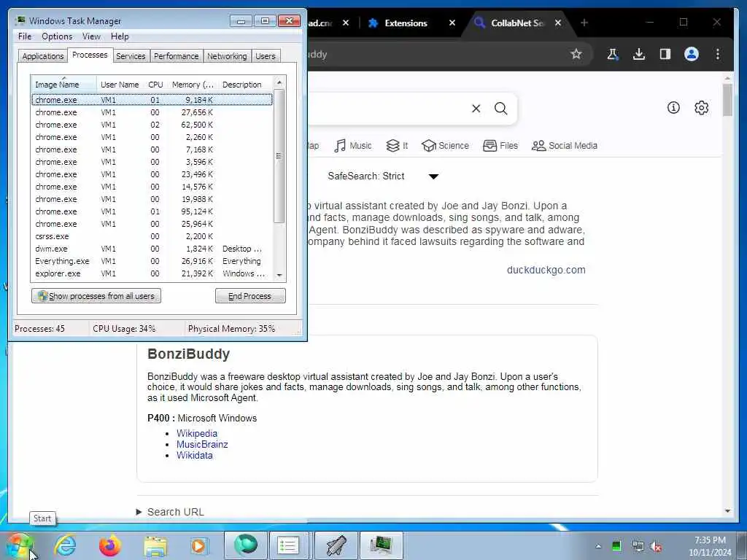Image resolution: width=747 pixels, height=560 pixels.
Task: Open the network tray icon
Action: coord(638,546)
